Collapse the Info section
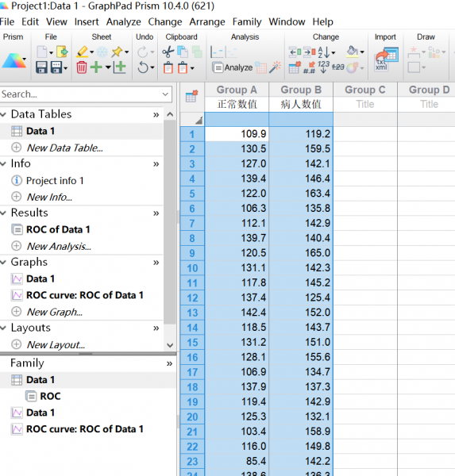Screen dimensions: 455x476 (x=4, y=163)
